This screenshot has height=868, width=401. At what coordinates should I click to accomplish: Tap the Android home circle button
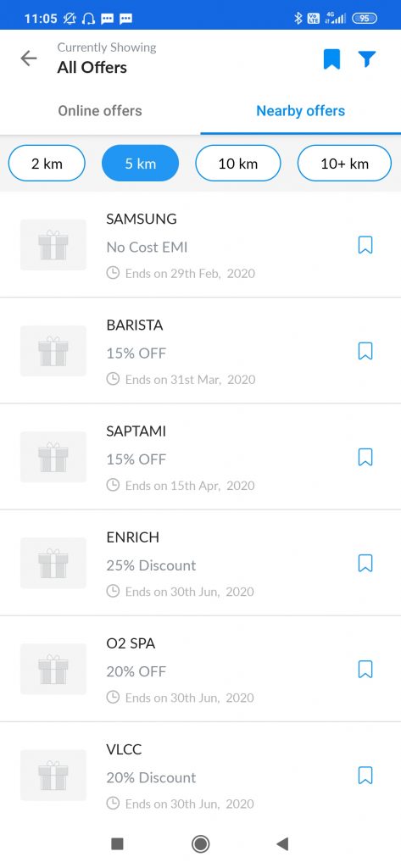200,843
